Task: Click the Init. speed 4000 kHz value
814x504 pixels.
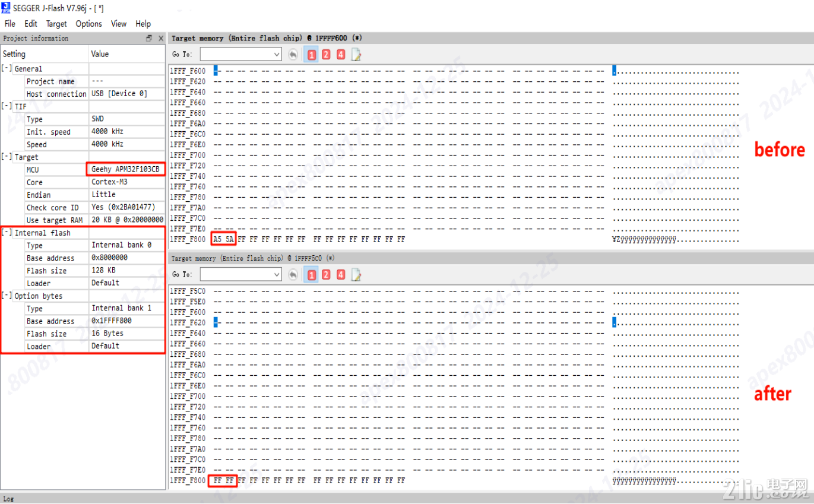Action: coord(107,132)
